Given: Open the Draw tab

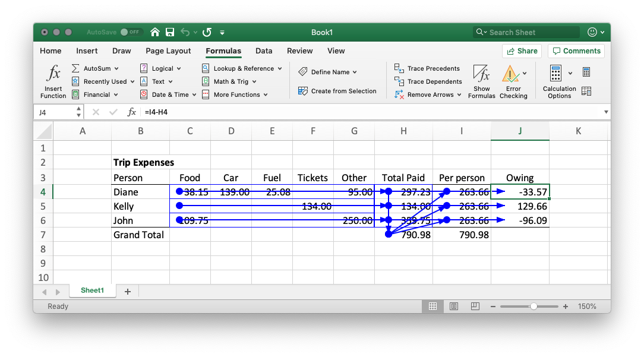Looking at the screenshot, I should (x=122, y=50).
